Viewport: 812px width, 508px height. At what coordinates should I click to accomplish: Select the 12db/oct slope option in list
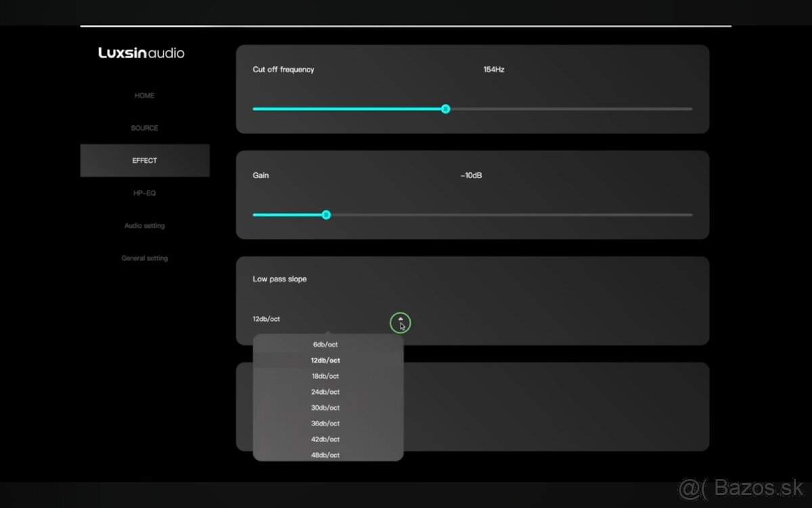point(325,361)
